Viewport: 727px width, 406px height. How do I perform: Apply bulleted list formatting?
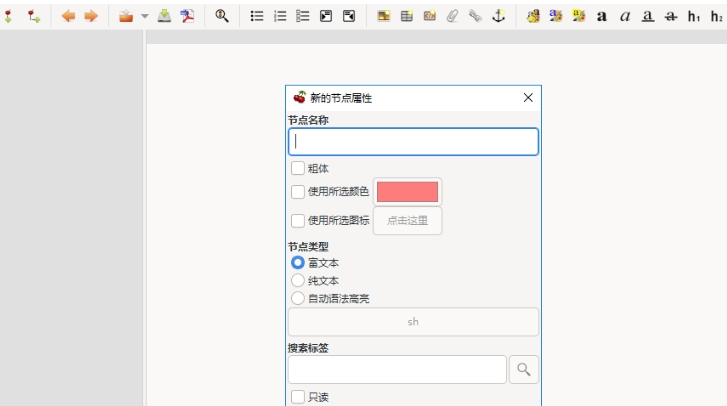pyautogui.click(x=257, y=16)
